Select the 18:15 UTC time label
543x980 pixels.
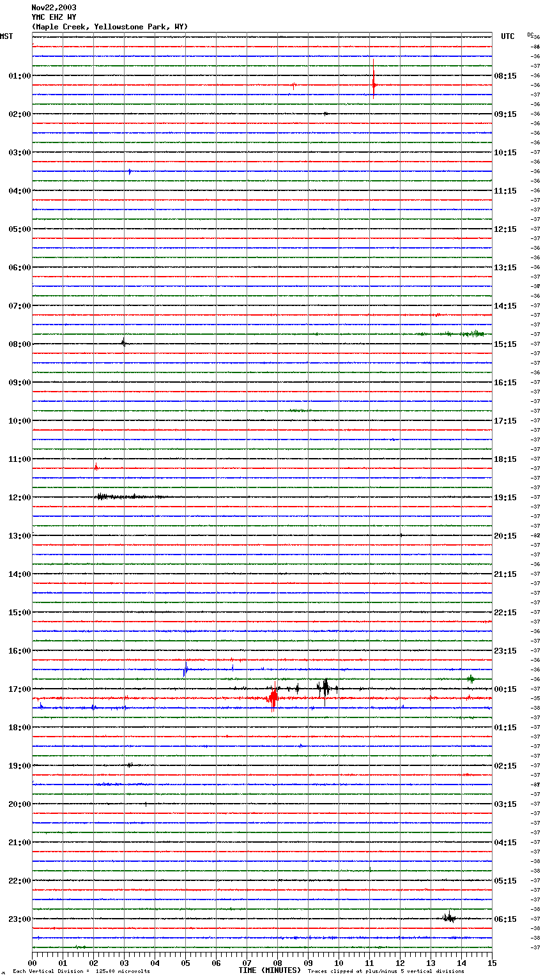(505, 459)
